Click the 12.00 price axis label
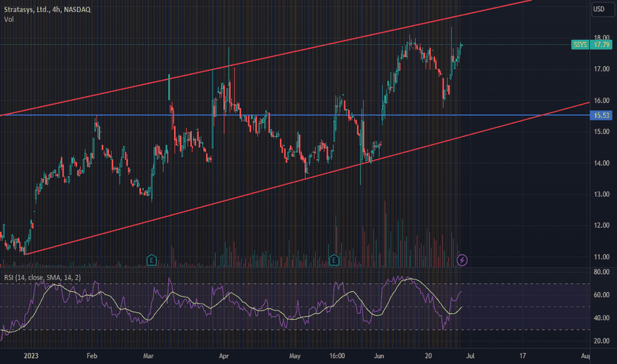This screenshot has width=617, height=364. coord(602,226)
